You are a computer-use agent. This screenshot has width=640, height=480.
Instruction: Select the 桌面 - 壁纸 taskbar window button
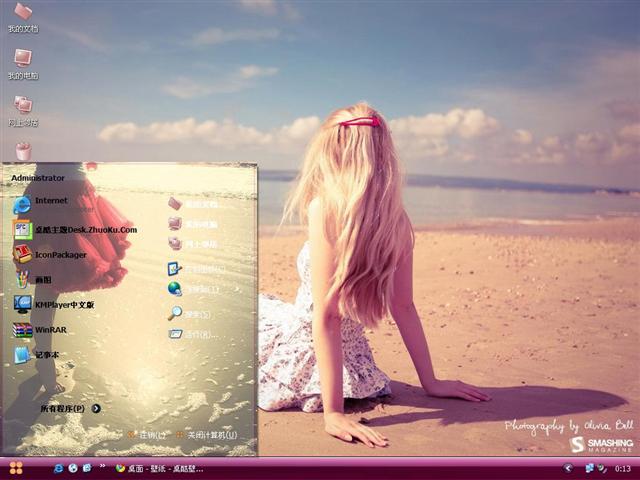(160, 468)
